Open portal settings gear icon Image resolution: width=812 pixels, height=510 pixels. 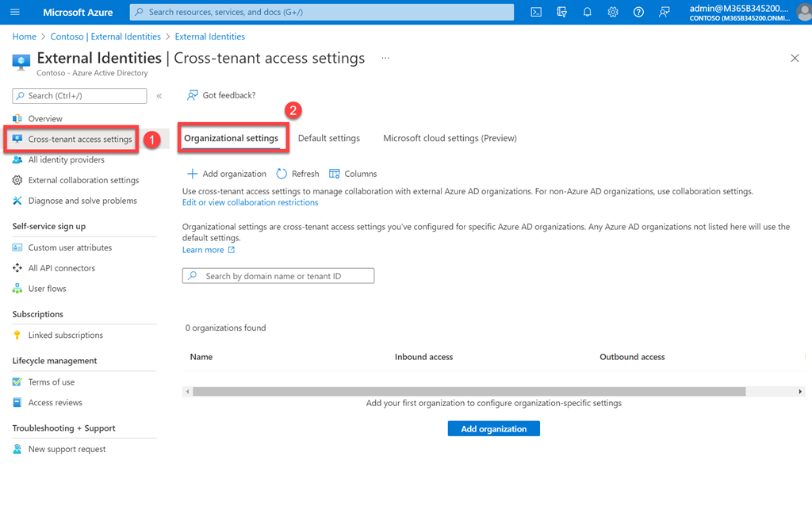[613, 12]
